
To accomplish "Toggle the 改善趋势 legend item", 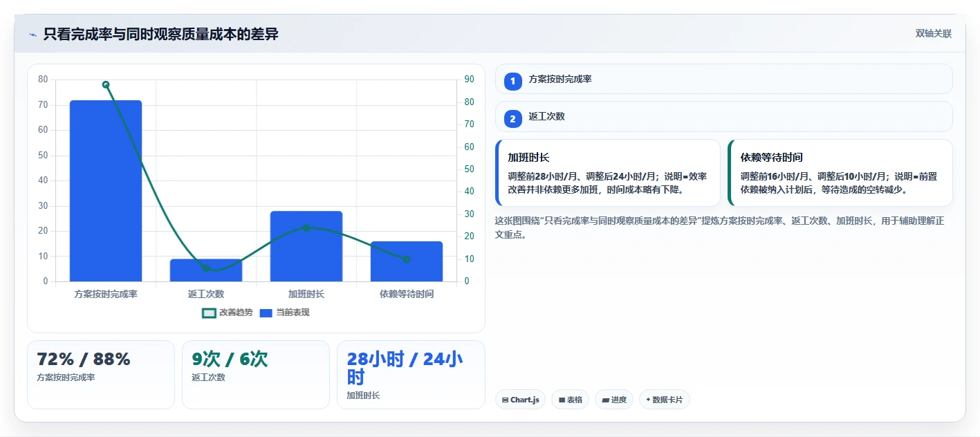I will coord(228,313).
